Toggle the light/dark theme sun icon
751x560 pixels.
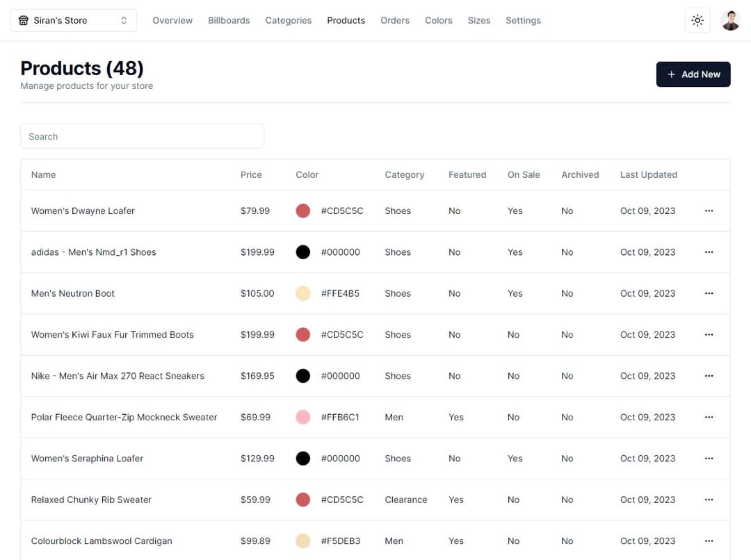[x=697, y=21]
